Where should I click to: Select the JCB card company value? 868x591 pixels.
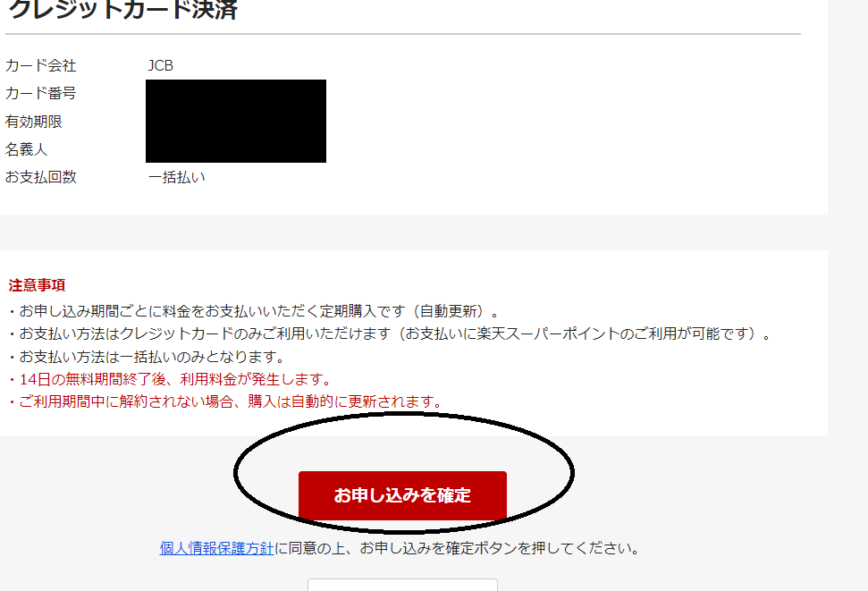[x=161, y=65]
